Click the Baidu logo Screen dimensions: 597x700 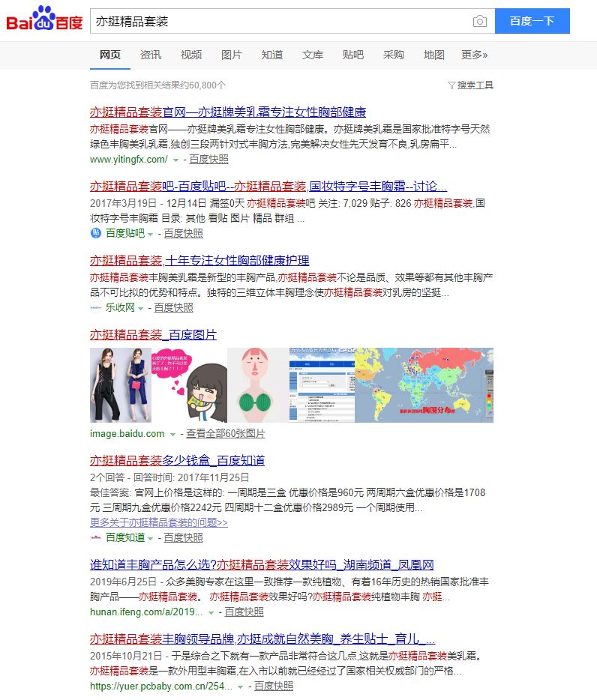pyautogui.click(x=44, y=19)
